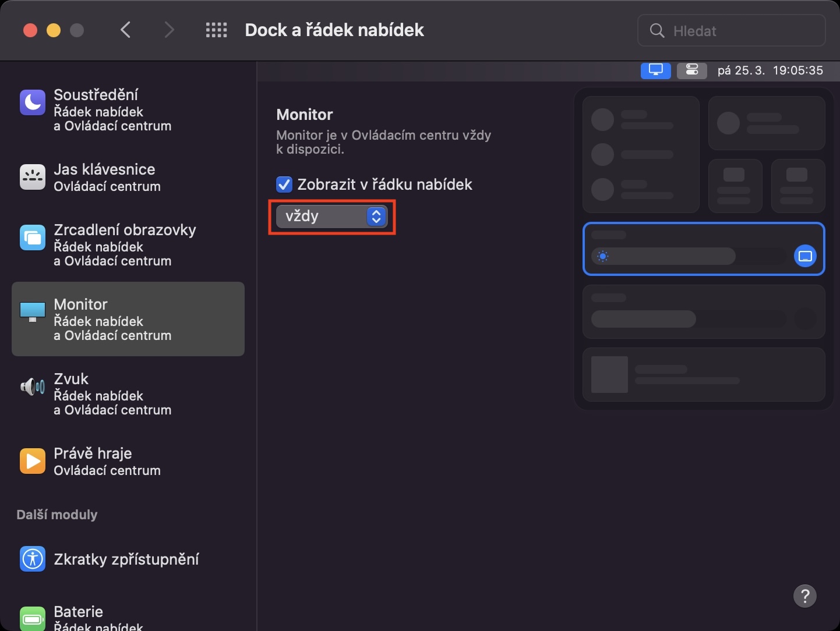Click the back navigation arrow

(126, 30)
